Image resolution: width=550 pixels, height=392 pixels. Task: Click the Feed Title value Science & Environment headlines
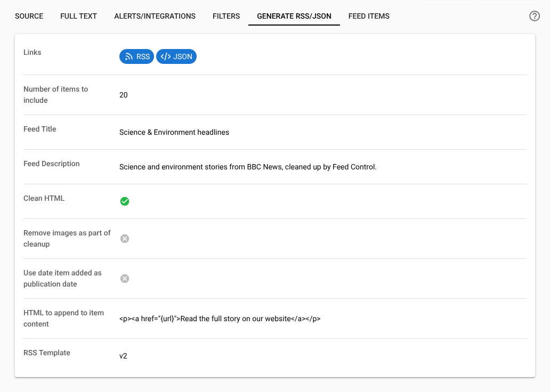(x=174, y=132)
